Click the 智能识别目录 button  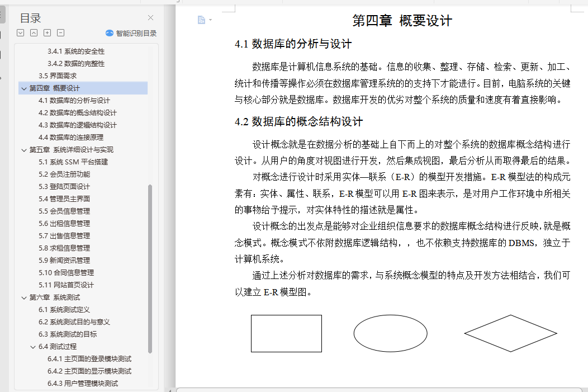pos(131,33)
